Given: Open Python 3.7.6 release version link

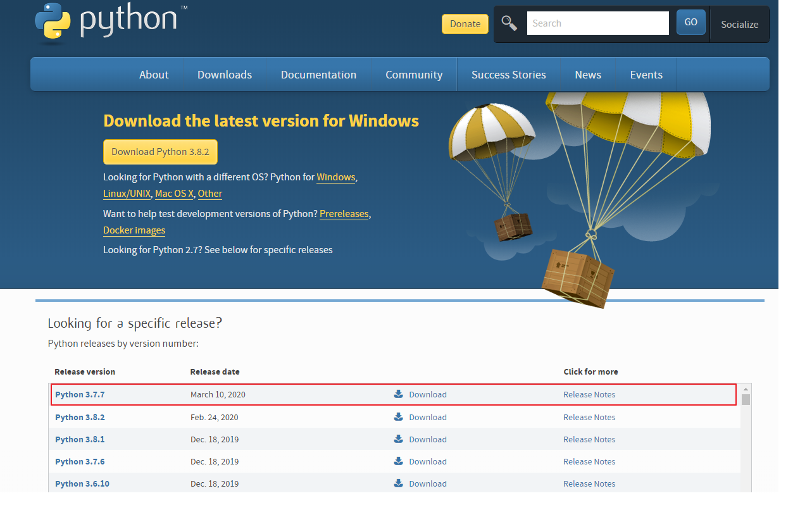Looking at the screenshot, I should pyautogui.click(x=80, y=461).
